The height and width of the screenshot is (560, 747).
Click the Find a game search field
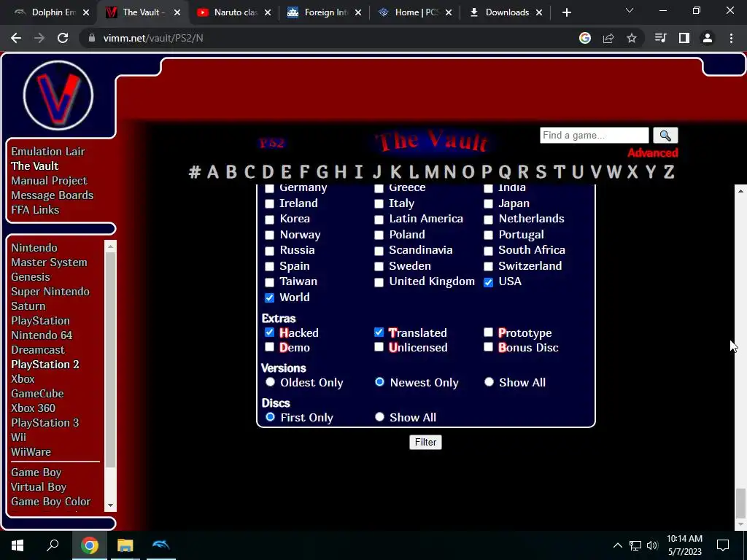pyautogui.click(x=594, y=136)
